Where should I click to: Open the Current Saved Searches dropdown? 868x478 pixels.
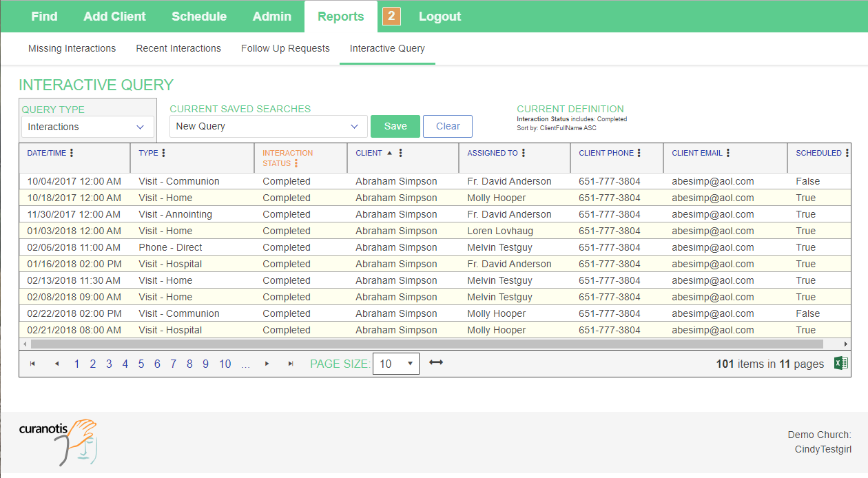click(x=267, y=126)
